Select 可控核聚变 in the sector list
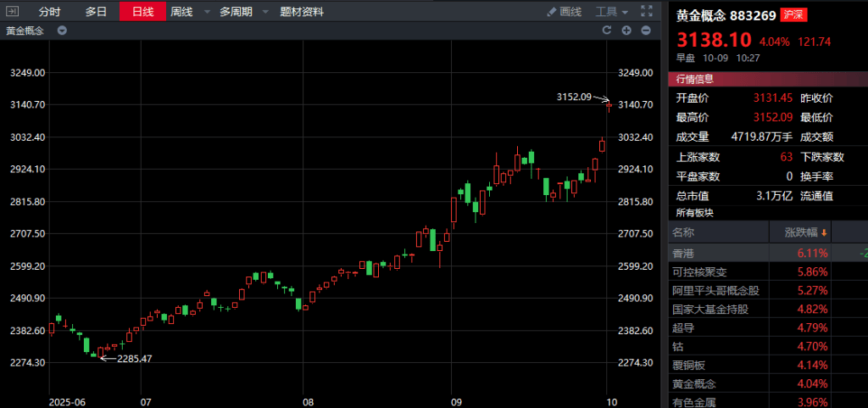Viewport: 868px width, 408px height. pos(699,272)
